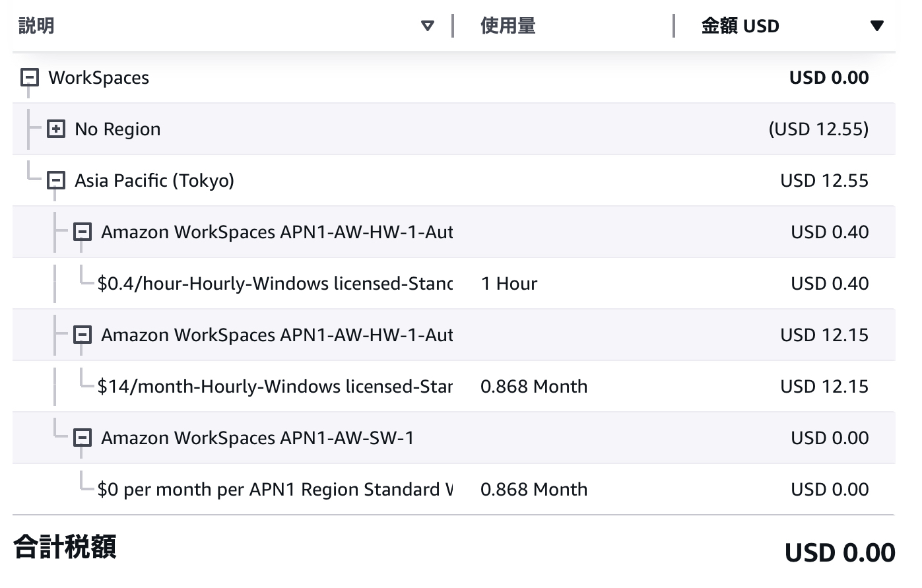Select the 1 Hour usage value
Image resolution: width=922 pixels, height=588 pixels.
click(x=510, y=284)
